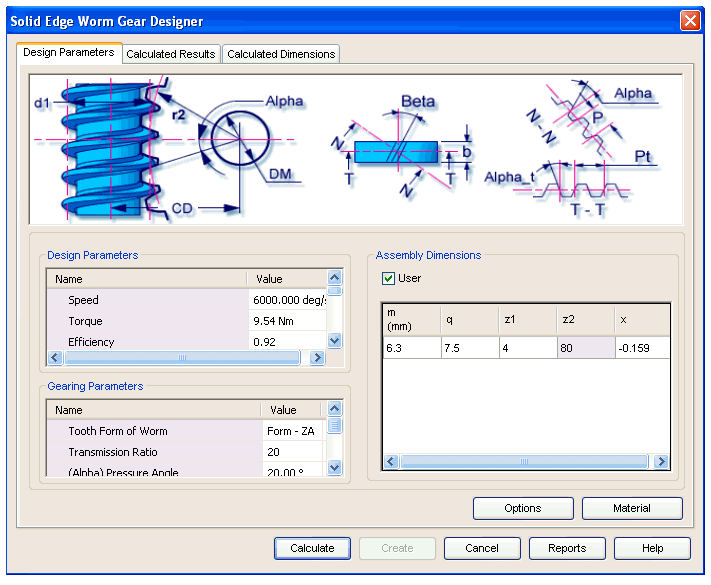Close the Worm Gear Designer window
The width and height of the screenshot is (711, 585).
point(689,21)
